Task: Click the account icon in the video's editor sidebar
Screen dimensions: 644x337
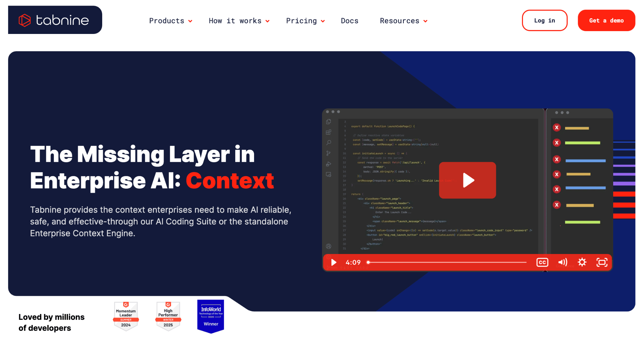Action: 329,246
